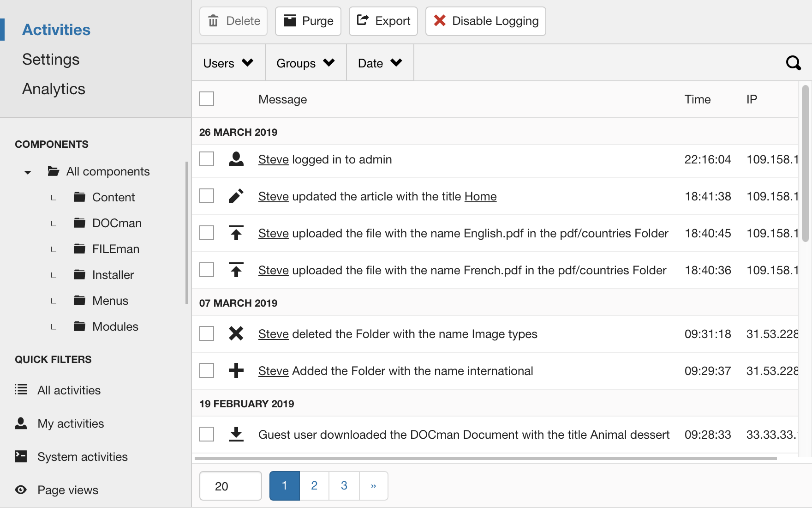812x508 pixels.
Task: Click the pencil icon on the Home article row
Action: pyautogui.click(x=236, y=196)
